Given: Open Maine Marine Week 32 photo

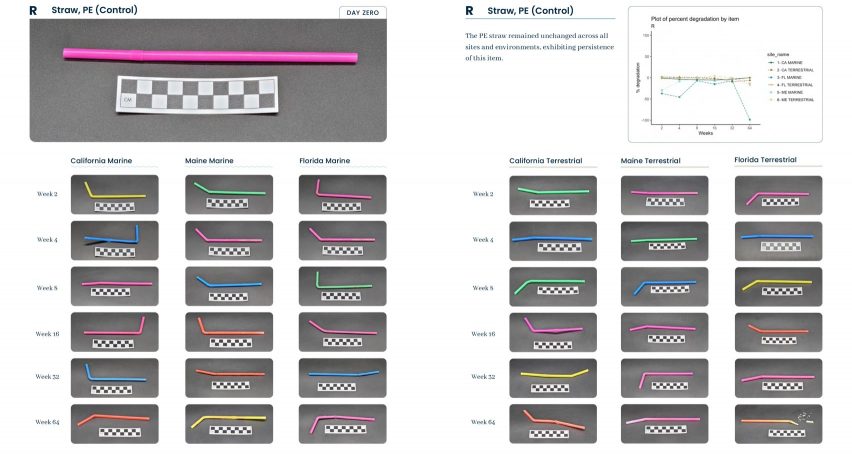Looking at the screenshot, I should click(229, 378).
